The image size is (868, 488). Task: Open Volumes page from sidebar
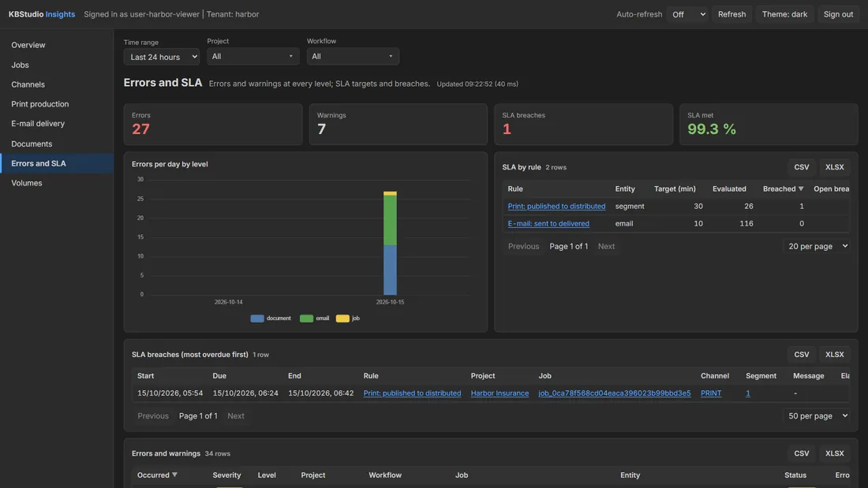[x=27, y=183]
